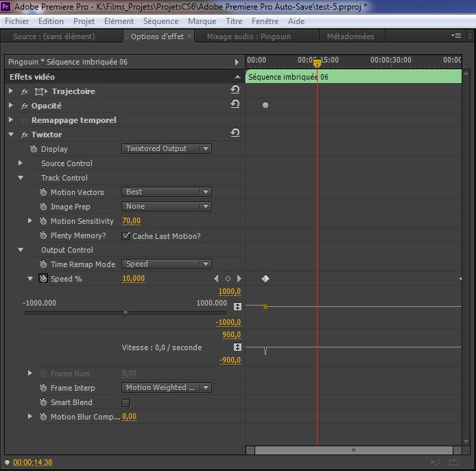The width and height of the screenshot is (476, 471).
Task: Toggle animation stopwatch for Plenty Memory?
Action: tap(43, 235)
